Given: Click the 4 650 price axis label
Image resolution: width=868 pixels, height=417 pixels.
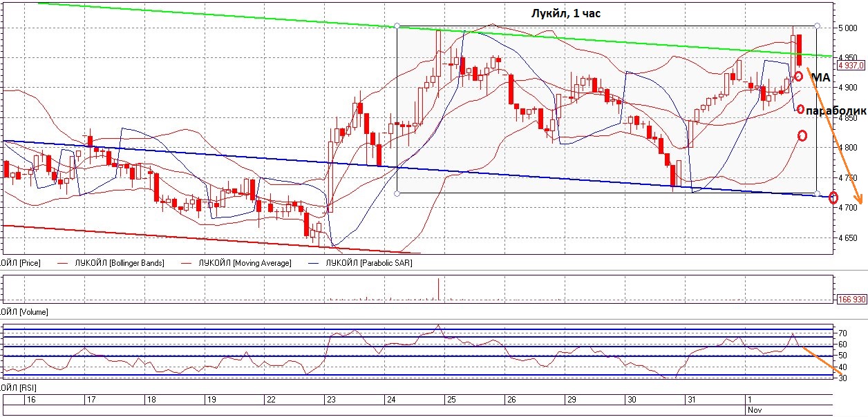Looking at the screenshot, I should 848,237.
